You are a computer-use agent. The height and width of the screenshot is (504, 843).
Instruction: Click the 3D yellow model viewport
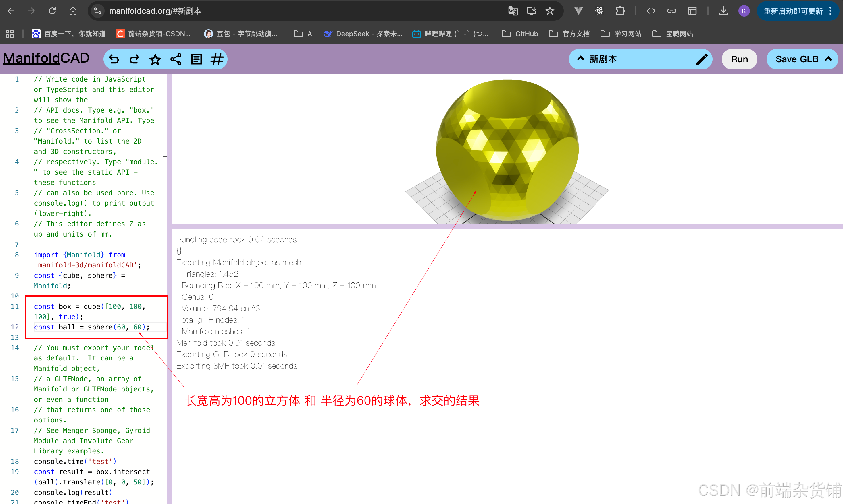(x=507, y=150)
